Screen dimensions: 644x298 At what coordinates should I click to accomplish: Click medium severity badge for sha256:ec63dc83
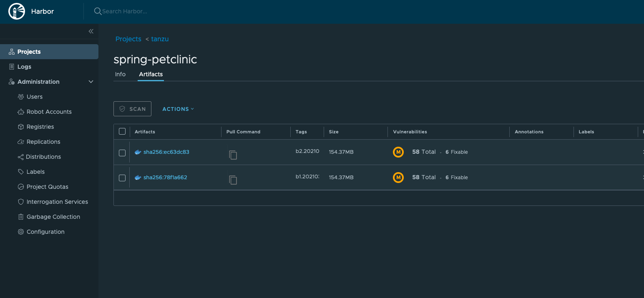[x=398, y=152]
